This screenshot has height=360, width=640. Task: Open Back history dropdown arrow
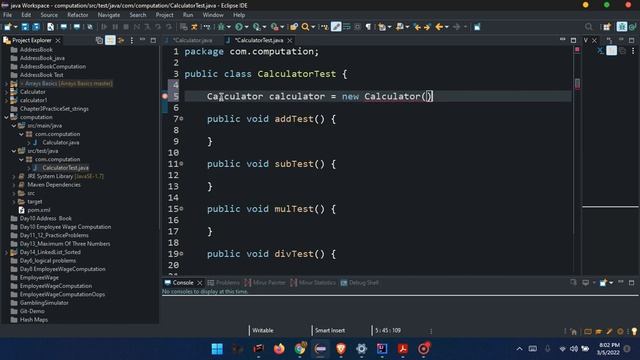click(x=447, y=27)
